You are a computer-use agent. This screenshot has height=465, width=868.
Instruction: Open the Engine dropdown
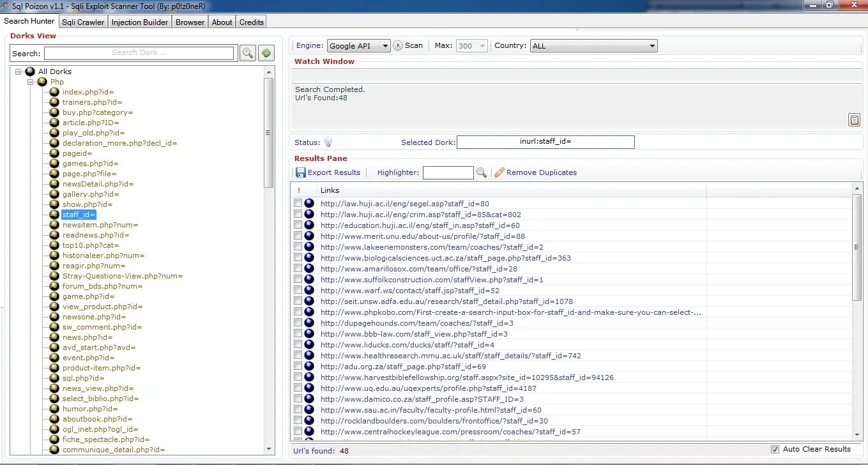click(x=385, y=45)
